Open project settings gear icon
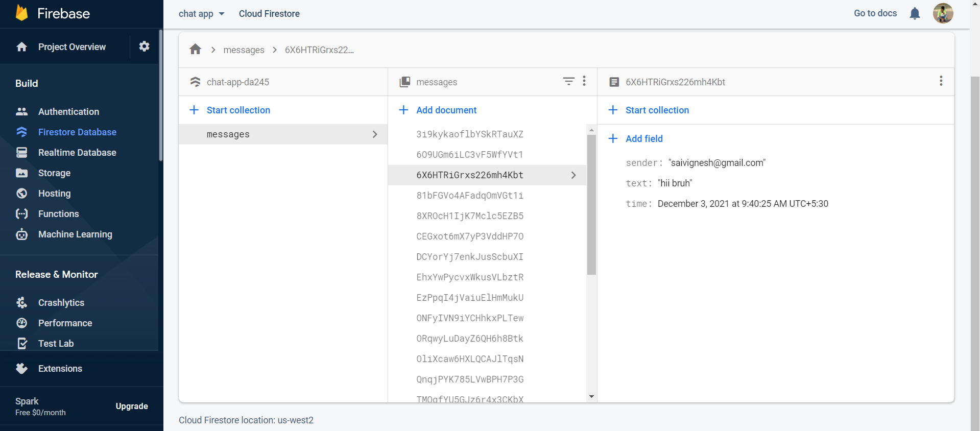This screenshot has width=980, height=431. [145, 46]
